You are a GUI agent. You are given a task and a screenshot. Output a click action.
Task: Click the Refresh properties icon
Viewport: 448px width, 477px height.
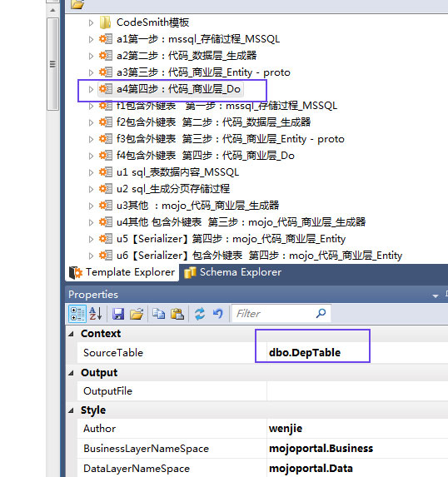(x=200, y=314)
